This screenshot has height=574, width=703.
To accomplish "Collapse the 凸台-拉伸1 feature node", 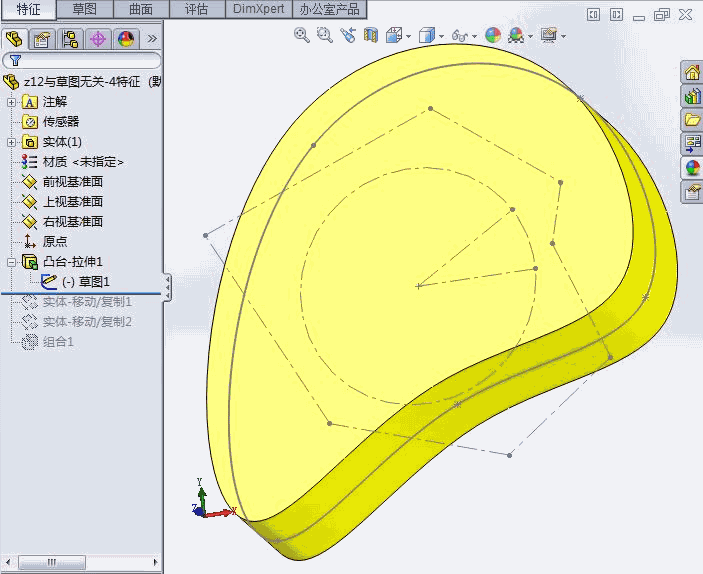I will click(x=11, y=262).
